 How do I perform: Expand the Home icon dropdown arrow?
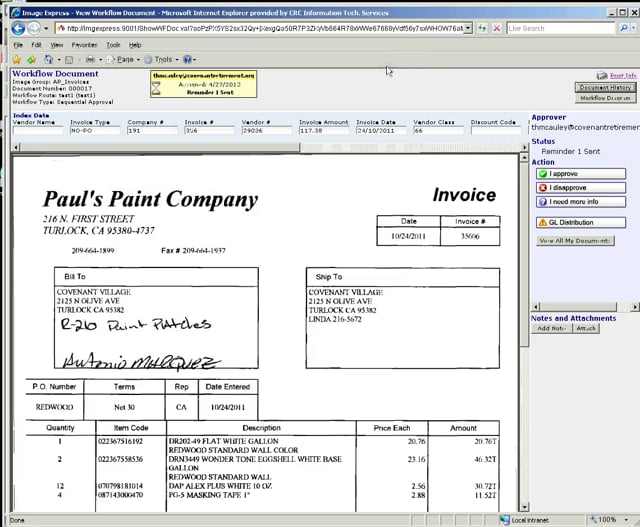[59, 60]
